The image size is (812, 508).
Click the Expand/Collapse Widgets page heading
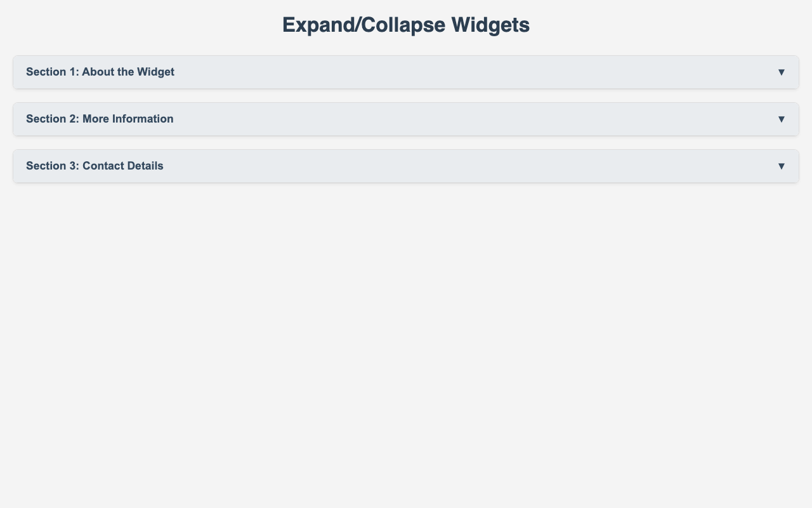406,25
